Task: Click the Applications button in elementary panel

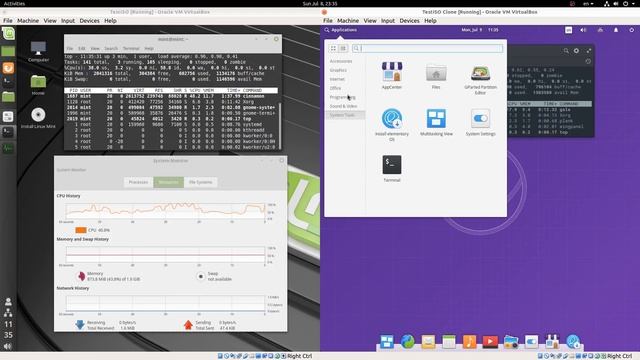Action: 341,30
